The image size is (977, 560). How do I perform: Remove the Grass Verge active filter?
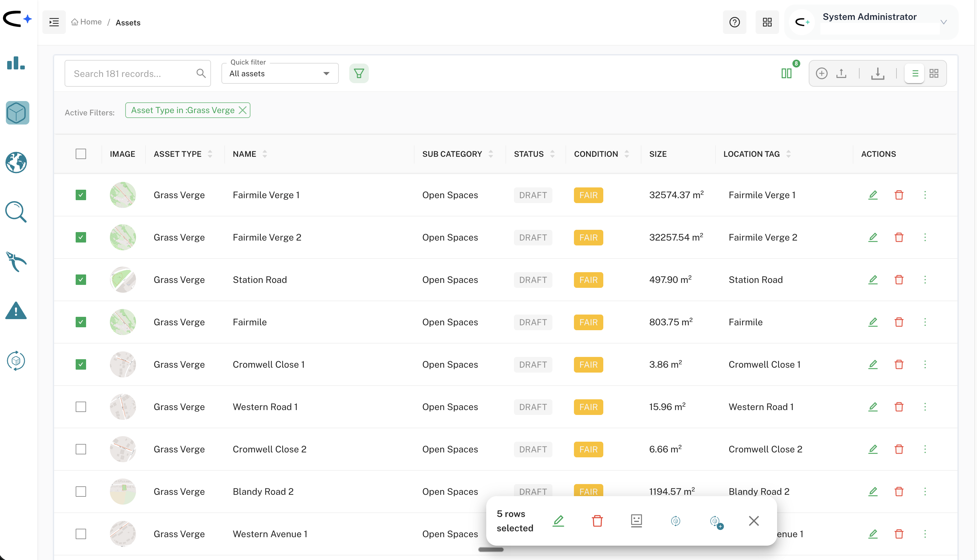[x=242, y=111]
